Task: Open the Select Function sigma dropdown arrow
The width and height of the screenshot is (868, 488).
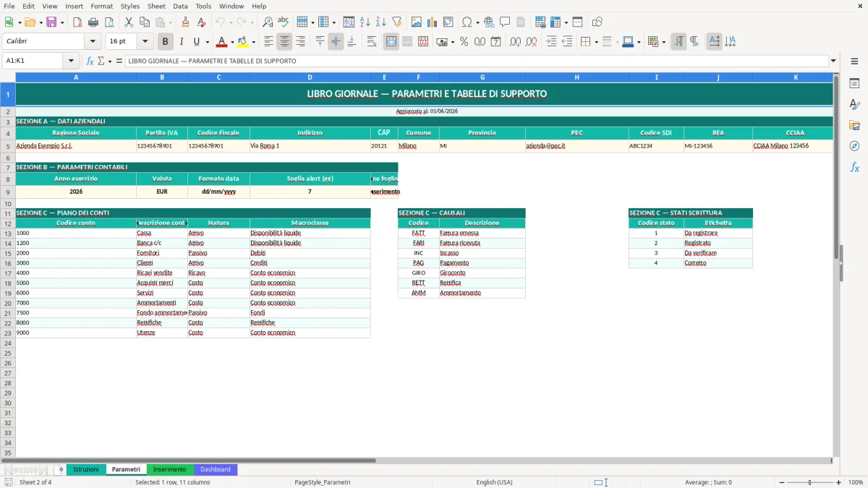Action: coord(110,61)
